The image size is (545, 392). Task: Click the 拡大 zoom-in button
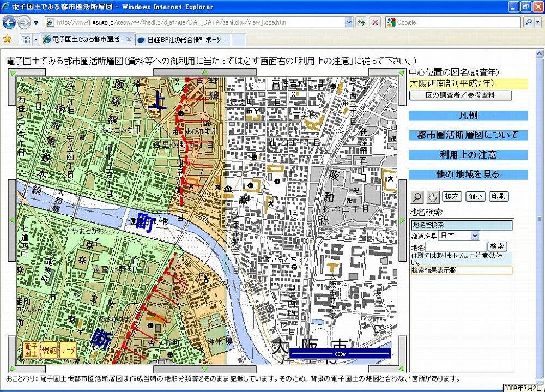click(x=452, y=197)
